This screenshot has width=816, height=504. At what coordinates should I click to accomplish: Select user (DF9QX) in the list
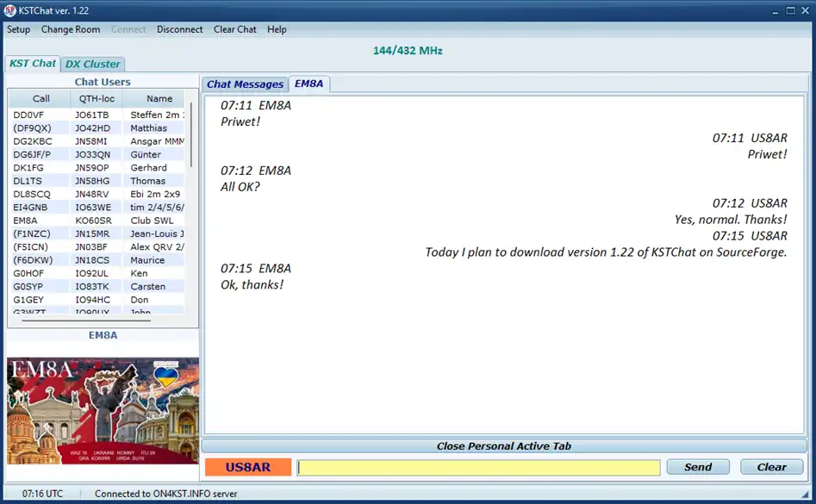(x=32, y=128)
